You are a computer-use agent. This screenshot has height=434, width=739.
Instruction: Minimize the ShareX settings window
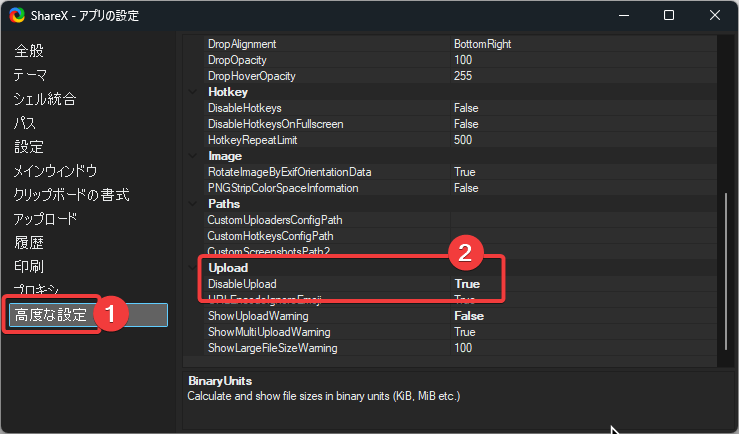click(622, 15)
